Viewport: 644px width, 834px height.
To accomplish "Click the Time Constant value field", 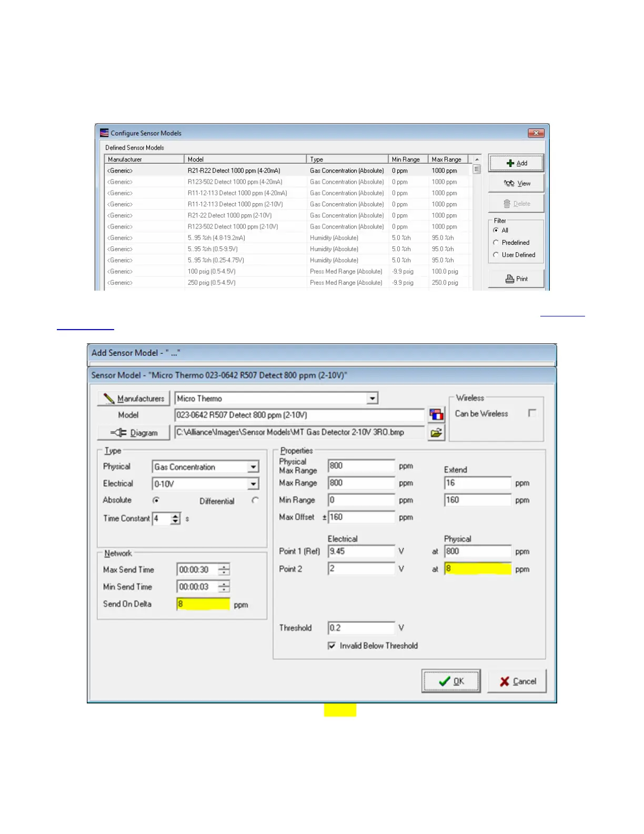I will tap(162, 519).
